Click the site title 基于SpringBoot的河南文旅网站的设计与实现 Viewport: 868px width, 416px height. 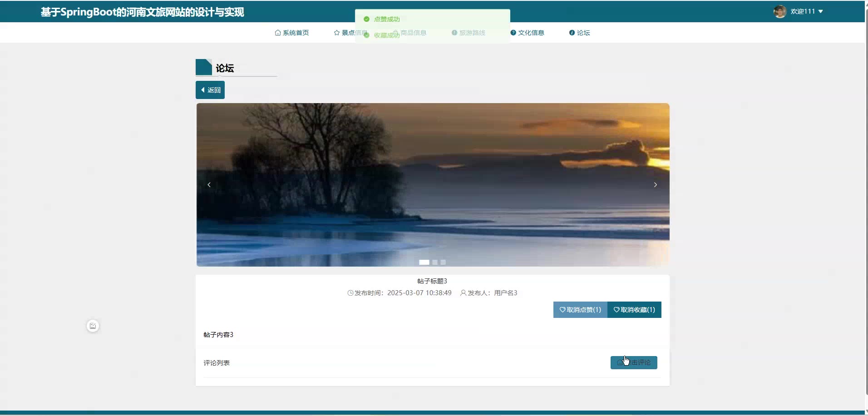[x=143, y=12]
